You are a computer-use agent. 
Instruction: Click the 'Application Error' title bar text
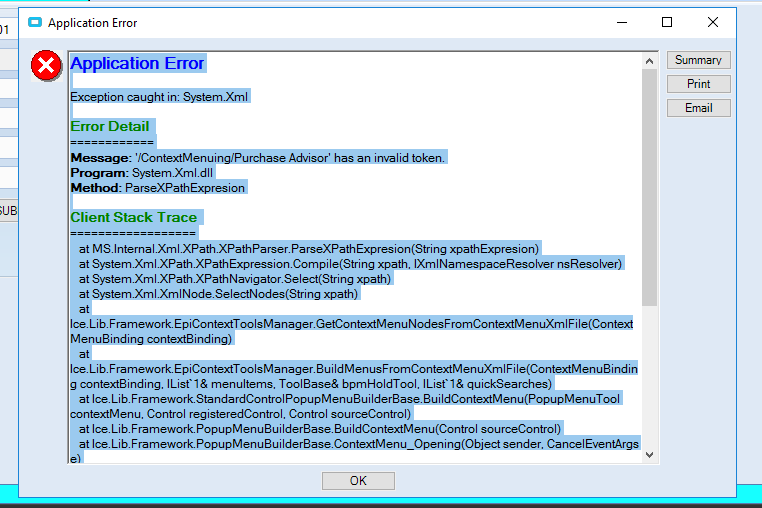(x=92, y=23)
